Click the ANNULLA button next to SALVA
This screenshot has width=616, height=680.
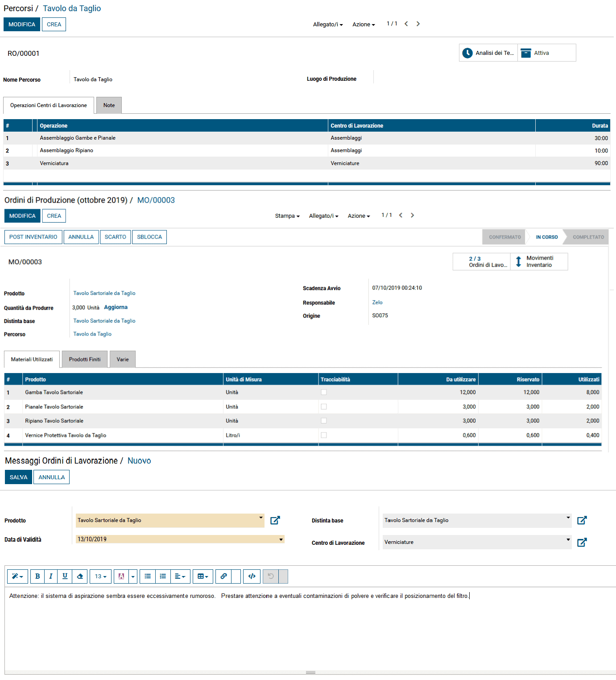pos(52,477)
